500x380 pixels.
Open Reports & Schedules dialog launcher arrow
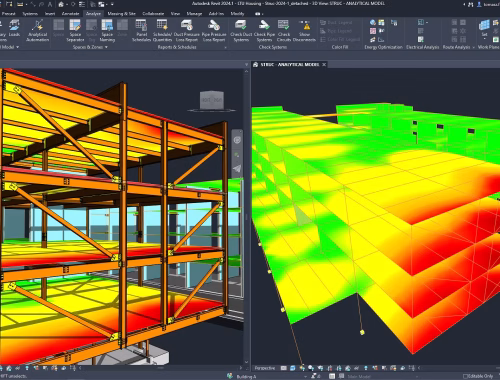coord(226,47)
